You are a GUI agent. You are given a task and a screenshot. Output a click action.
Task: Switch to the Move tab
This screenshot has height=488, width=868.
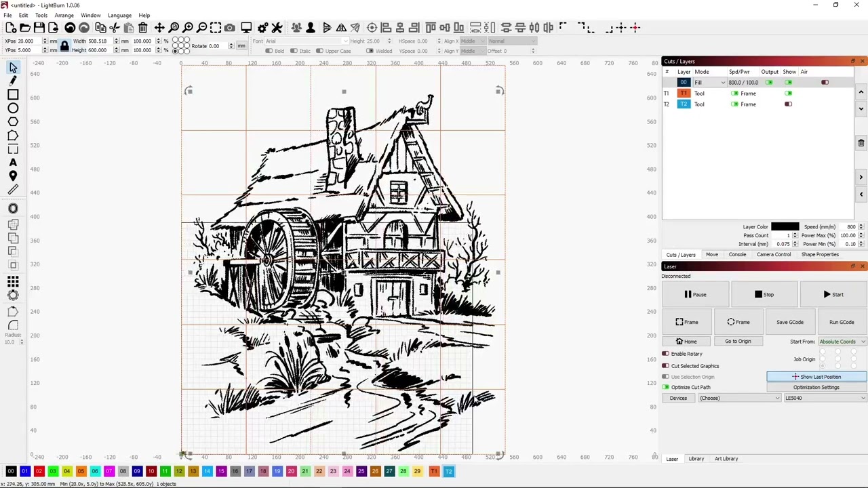(x=712, y=255)
